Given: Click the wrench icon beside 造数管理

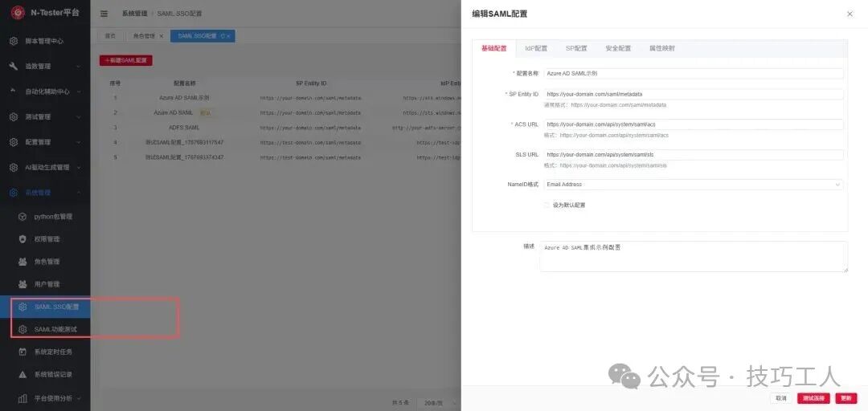Looking at the screenshot, I should tap(14, 67).
